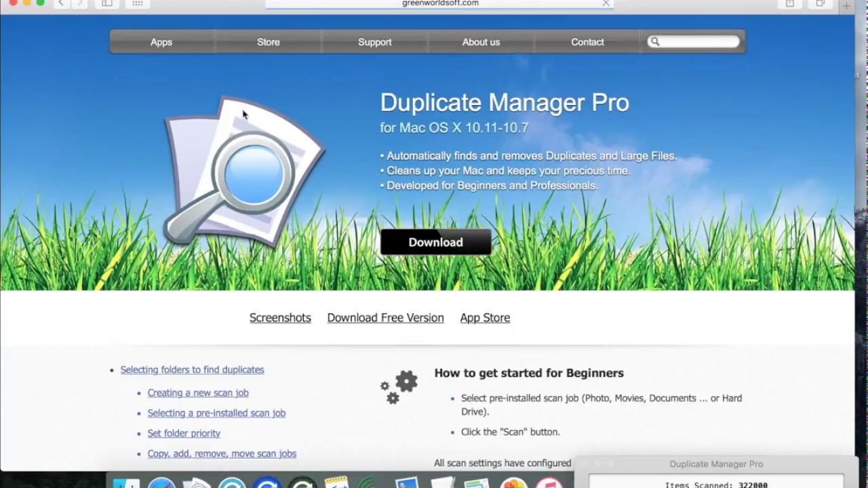The image size is (868, 488).
Task: Click the 'Duplicate Manager Pro' page title
Action: (x=505, y=103)
